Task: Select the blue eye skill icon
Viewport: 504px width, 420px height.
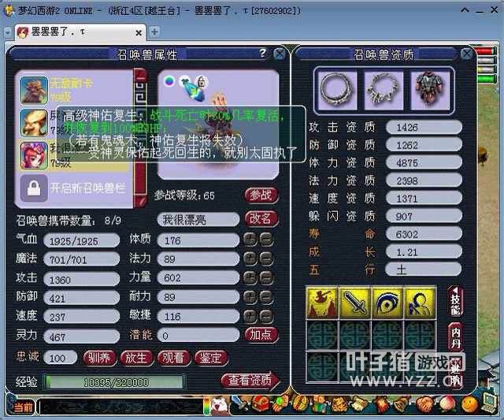Action: click(x=387, y=303)
